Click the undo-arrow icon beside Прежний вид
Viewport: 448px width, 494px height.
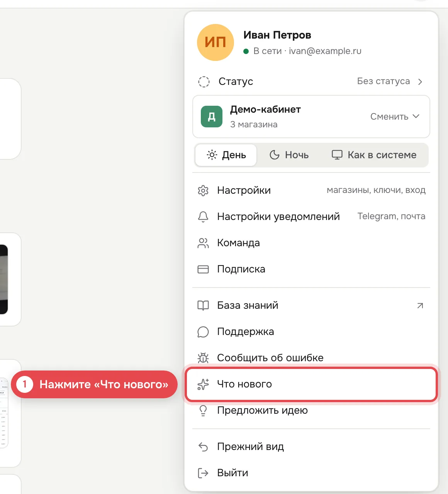click(x=203, y=447)
